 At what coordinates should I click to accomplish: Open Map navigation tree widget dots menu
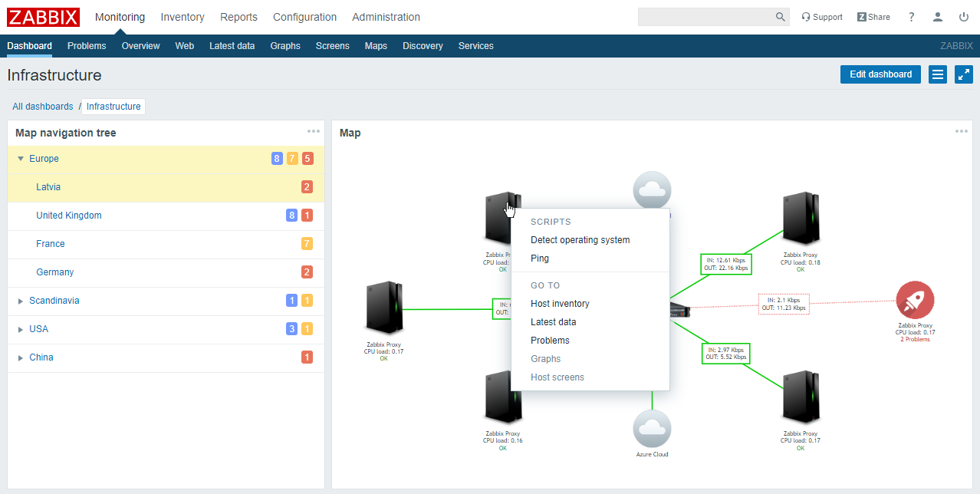[314, 132]
